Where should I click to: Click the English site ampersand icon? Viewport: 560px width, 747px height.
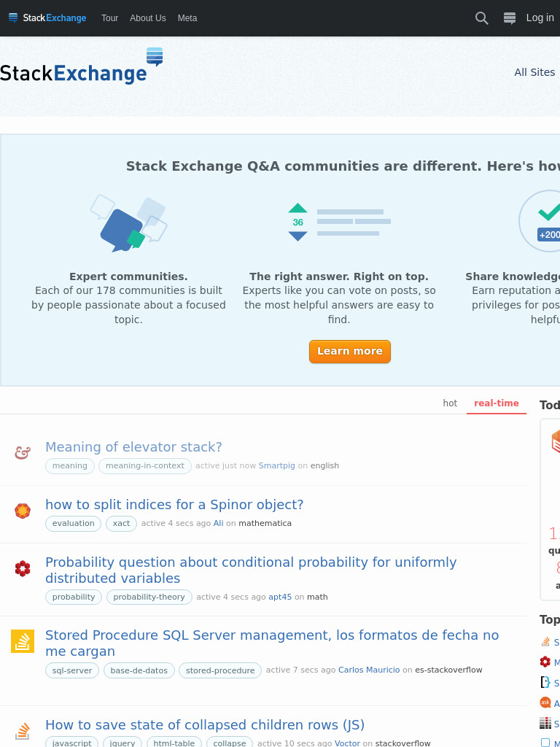tap(23, 452)
